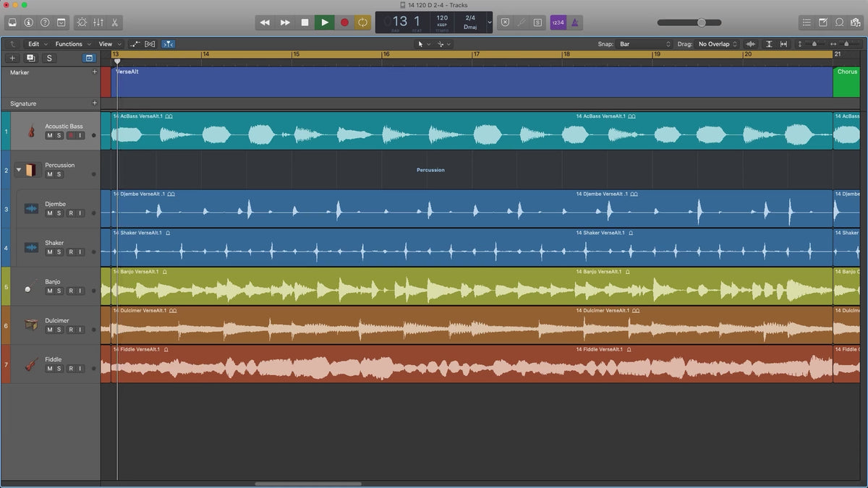Click the metronome icon

coord(575,22)
